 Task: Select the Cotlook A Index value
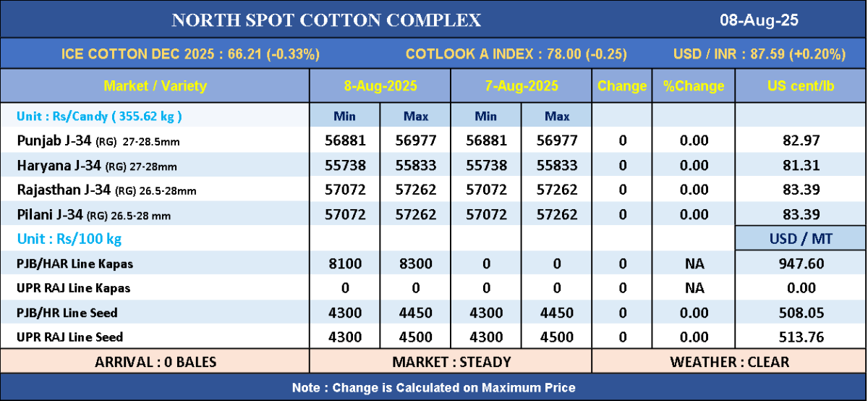pos(516,54)
